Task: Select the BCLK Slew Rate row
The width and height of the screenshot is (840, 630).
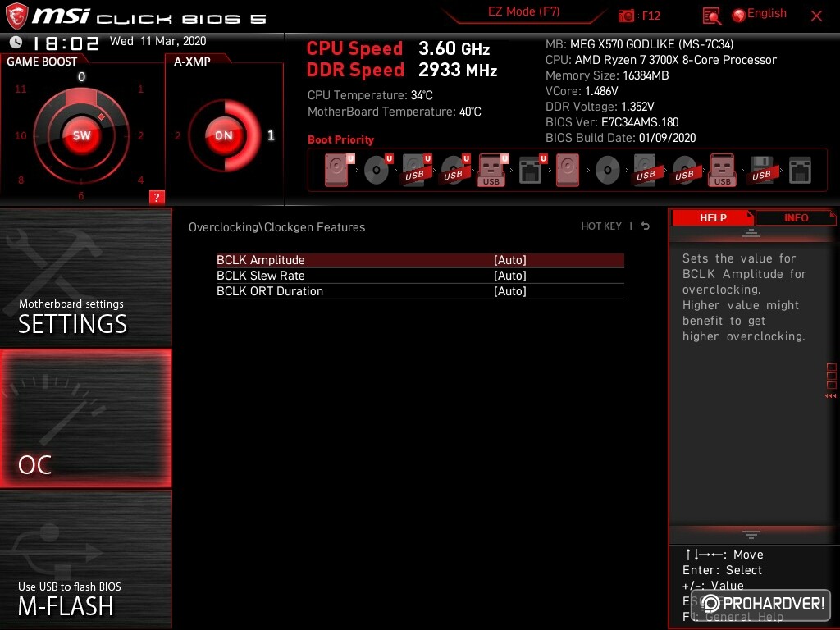Action: tap(420, 276)
